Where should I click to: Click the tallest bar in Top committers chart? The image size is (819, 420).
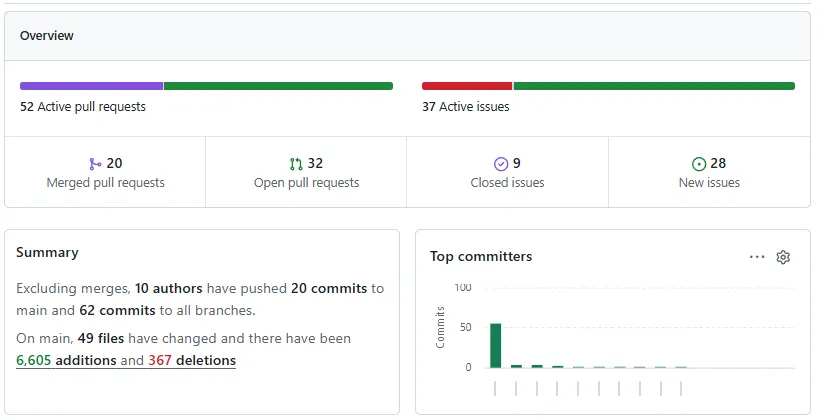pos(495,346)
